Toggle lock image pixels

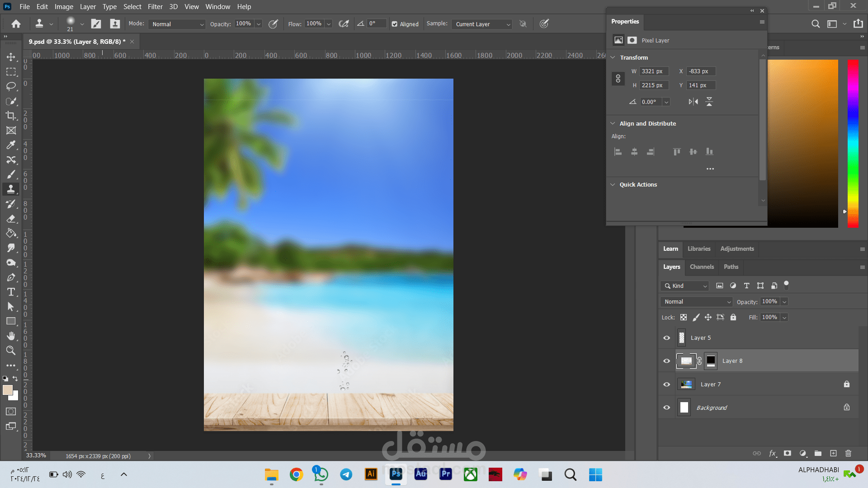pos(696,318)
